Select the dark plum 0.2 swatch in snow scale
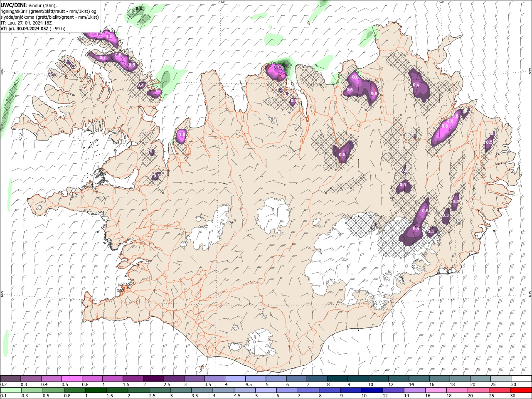This screenshot has height=399, width=532. pos(10,379)
